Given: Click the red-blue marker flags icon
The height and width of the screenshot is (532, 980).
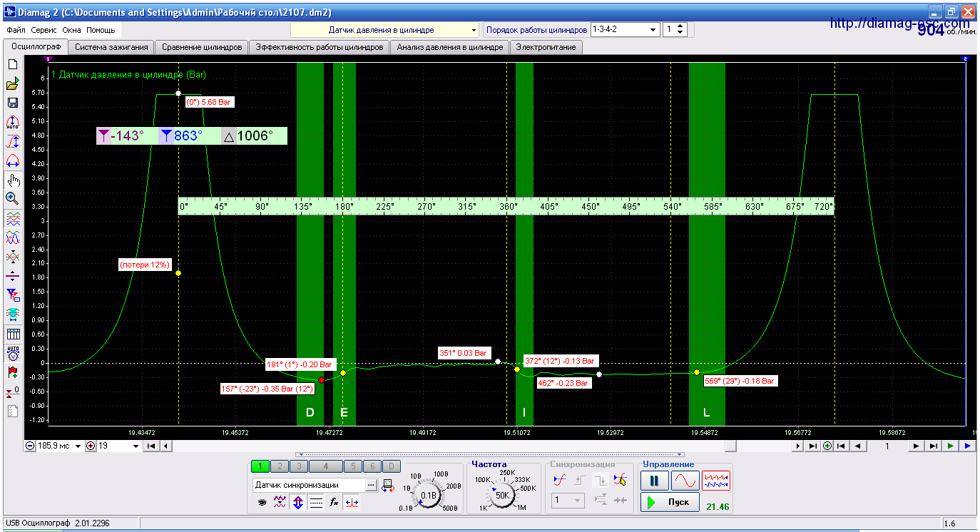Looking at the screenshot, I should click(12, 295).
